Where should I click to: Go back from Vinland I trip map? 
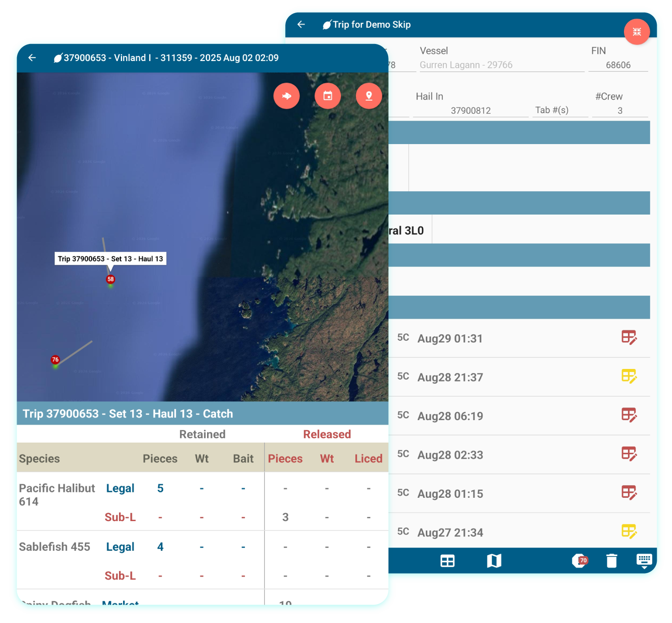point(32,58)
